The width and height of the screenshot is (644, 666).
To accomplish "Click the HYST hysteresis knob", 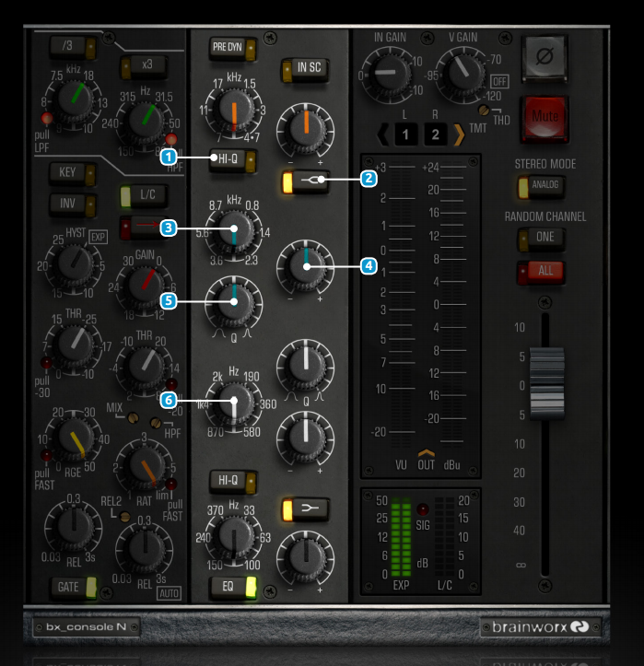I will 75,264.
